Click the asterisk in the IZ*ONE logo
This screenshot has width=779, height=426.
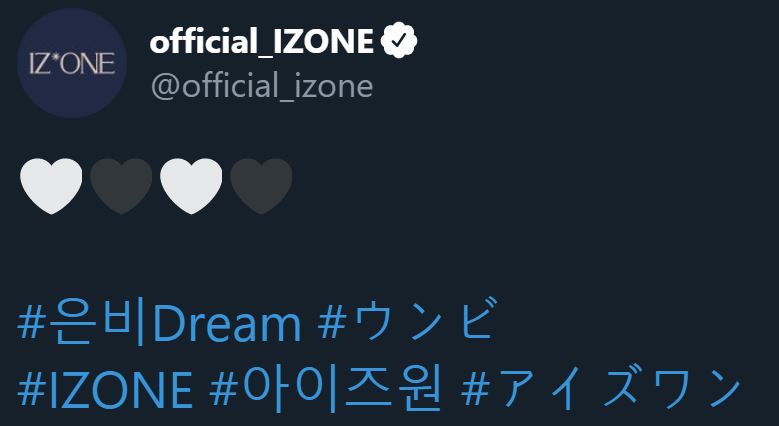click(69, 61)
